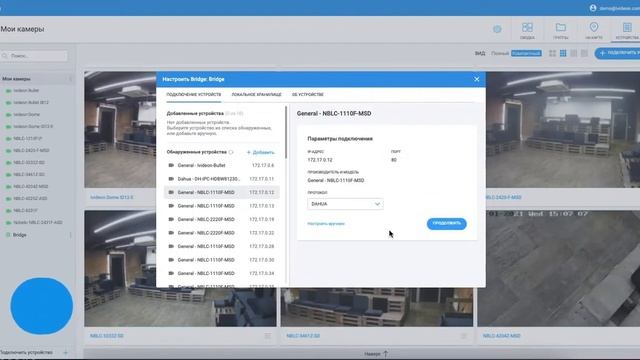Open the Устройства section

click(627, 31)
